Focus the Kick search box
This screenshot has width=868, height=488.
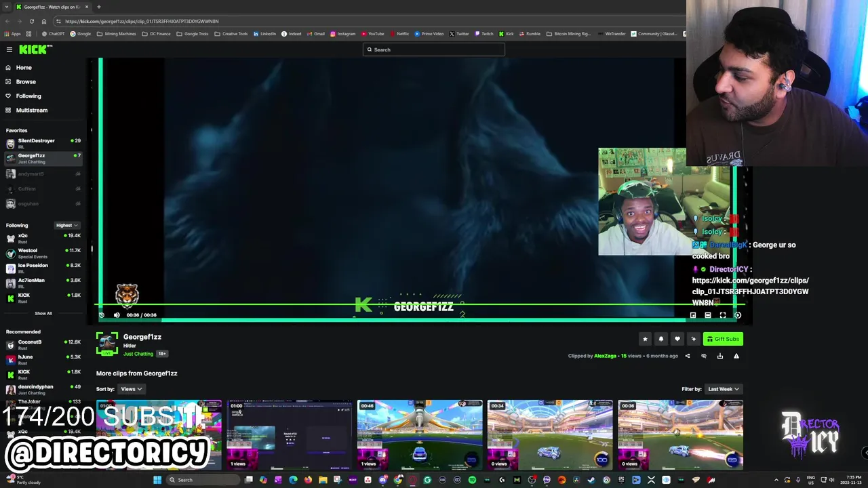pos(434,49)
